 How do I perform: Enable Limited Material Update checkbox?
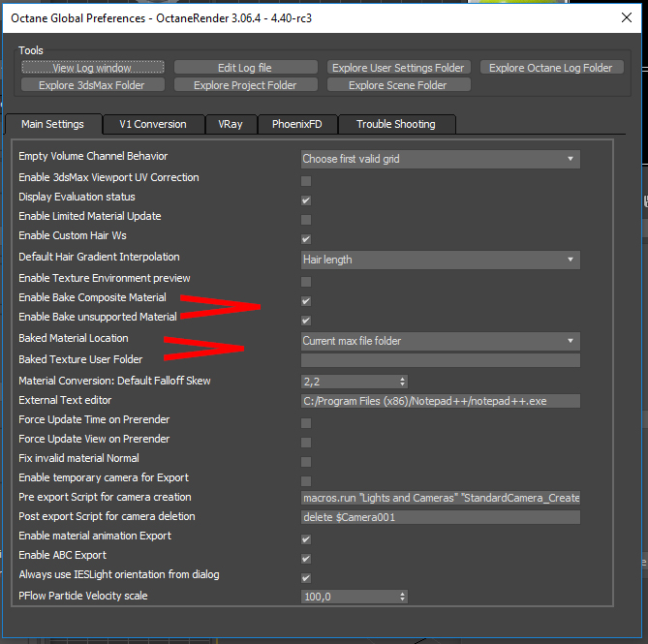tap(306, 220)
